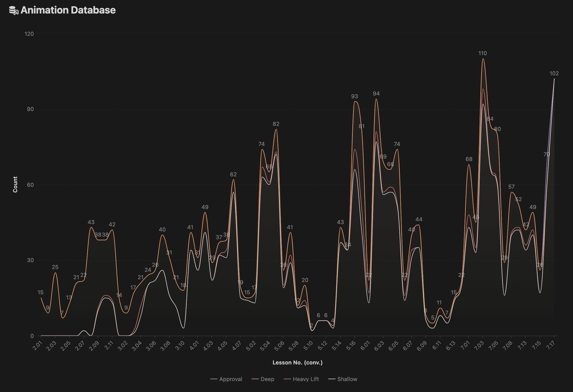Image resolution: width=573 pixels, height=392 pixels.
Task: Click the 94 peak data label
Action: pos(376,94)
